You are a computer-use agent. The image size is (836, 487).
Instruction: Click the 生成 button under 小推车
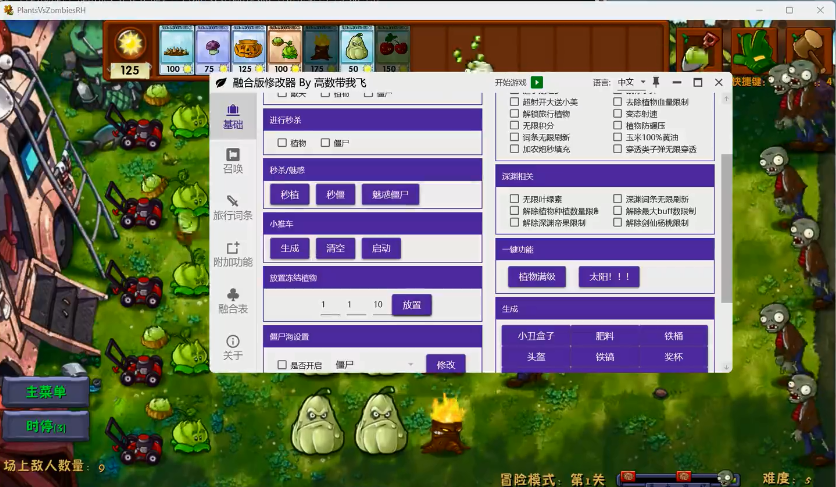[290, 248]
